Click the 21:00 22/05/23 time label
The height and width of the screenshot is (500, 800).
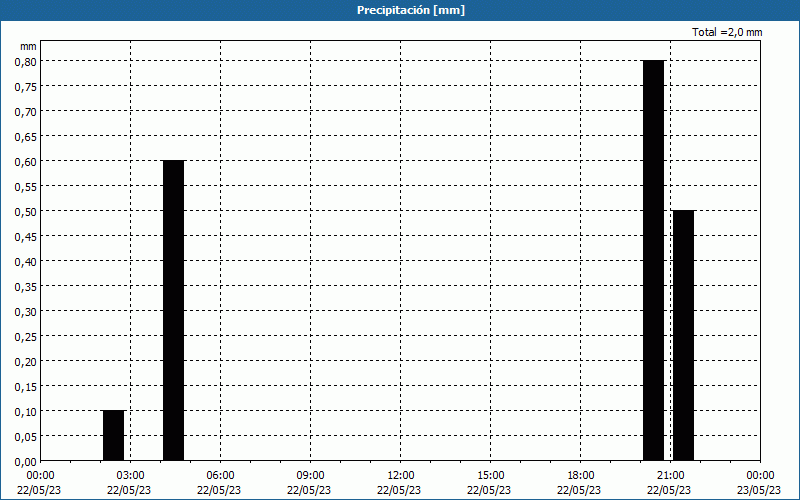coord(669,483)
